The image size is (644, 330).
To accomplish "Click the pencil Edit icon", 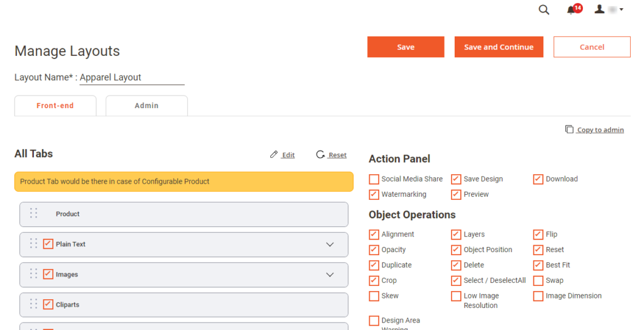I will [x=274, y=155].
